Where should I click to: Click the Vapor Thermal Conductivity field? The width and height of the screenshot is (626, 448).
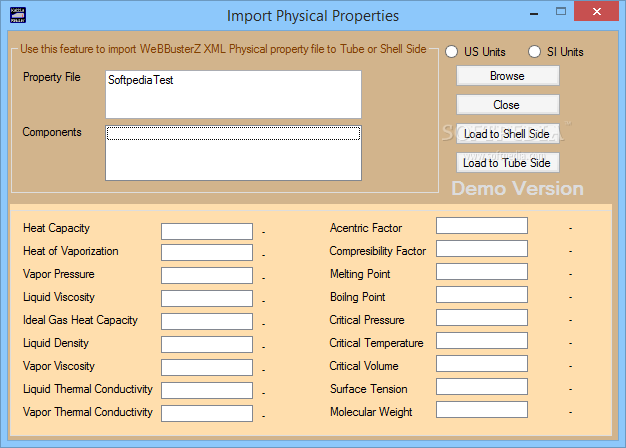[207, 413]
